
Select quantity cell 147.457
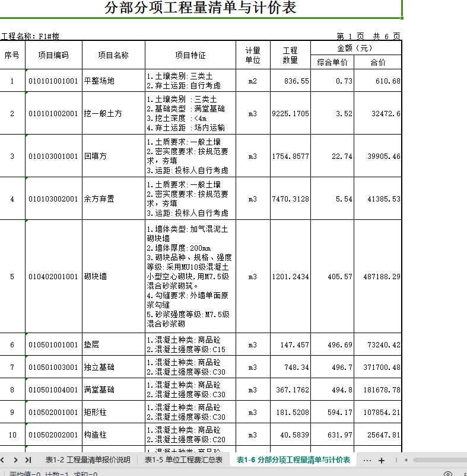(x=290, y=344)
